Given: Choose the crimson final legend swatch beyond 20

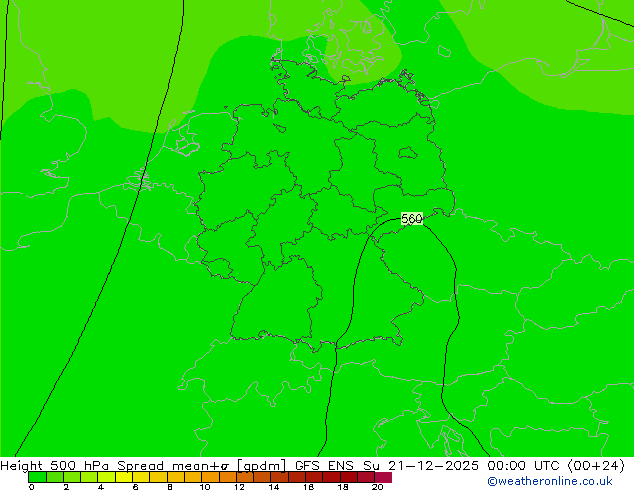Looking at the screenshot, I should tap(383, 477).
